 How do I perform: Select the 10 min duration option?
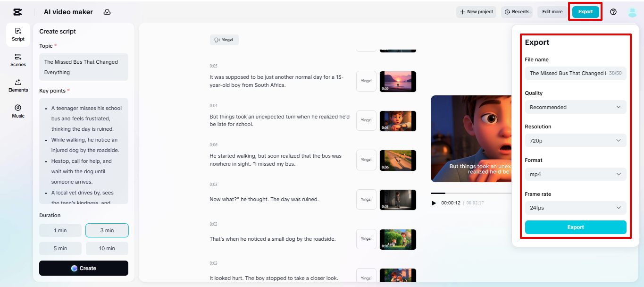pos(107,248)
